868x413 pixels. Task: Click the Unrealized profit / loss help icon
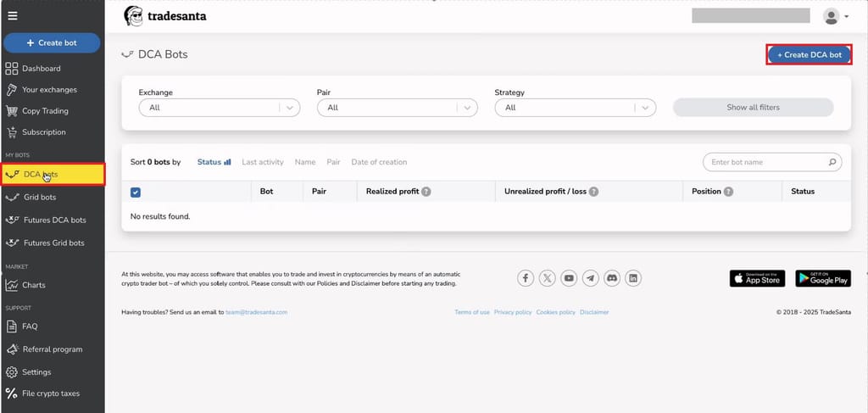point(593,192)
